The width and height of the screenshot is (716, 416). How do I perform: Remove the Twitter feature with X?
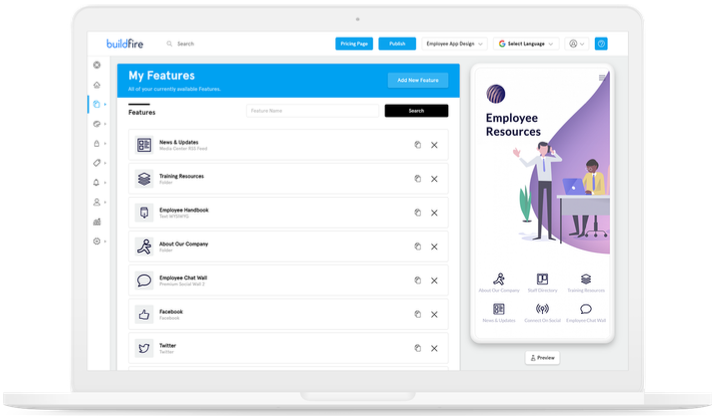tap(434, 348)
